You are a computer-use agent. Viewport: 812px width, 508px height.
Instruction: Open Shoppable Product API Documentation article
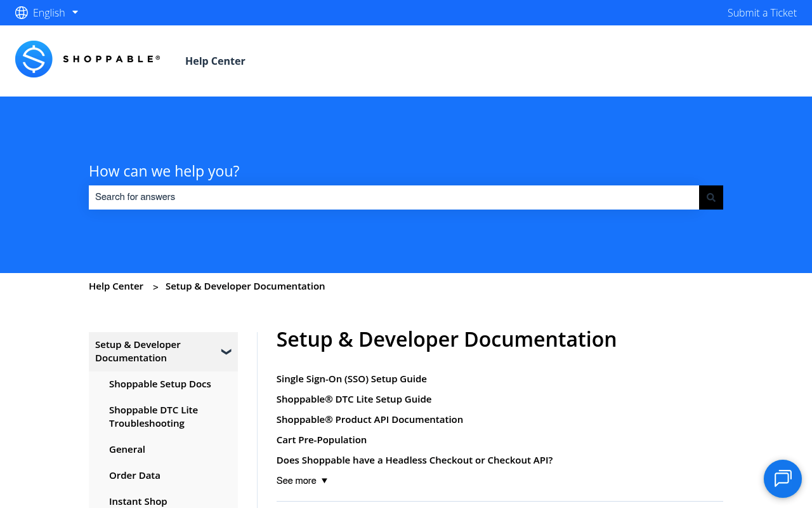[x=370, y=420]
